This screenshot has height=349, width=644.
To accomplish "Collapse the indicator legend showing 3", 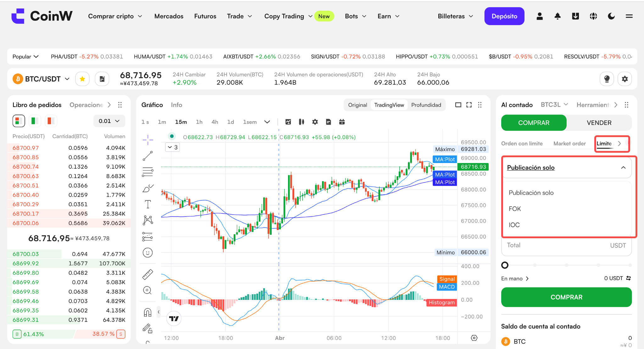I will 172,147.
